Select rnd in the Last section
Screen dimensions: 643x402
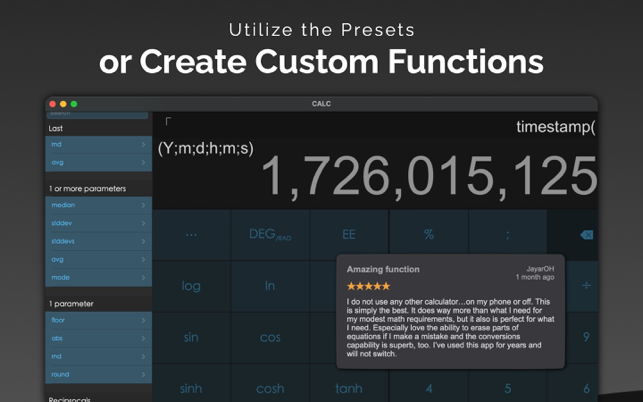click(98, 144)
